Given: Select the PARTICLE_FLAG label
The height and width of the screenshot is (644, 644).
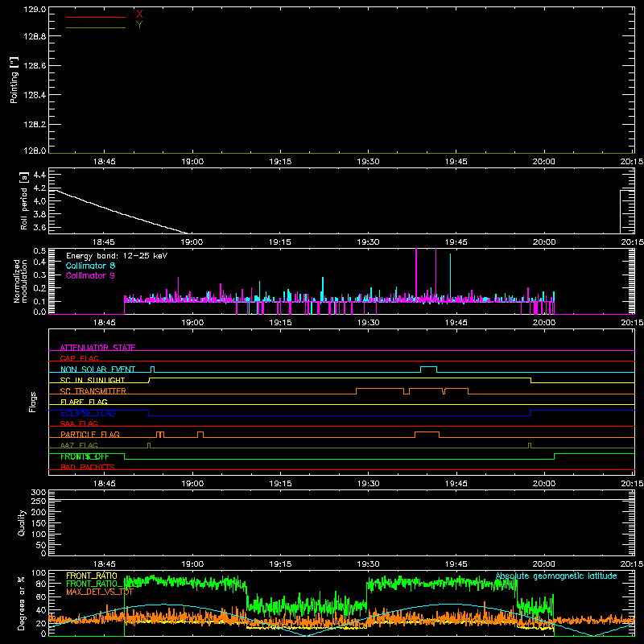Looking at the screenshot, I should (90, 434).
